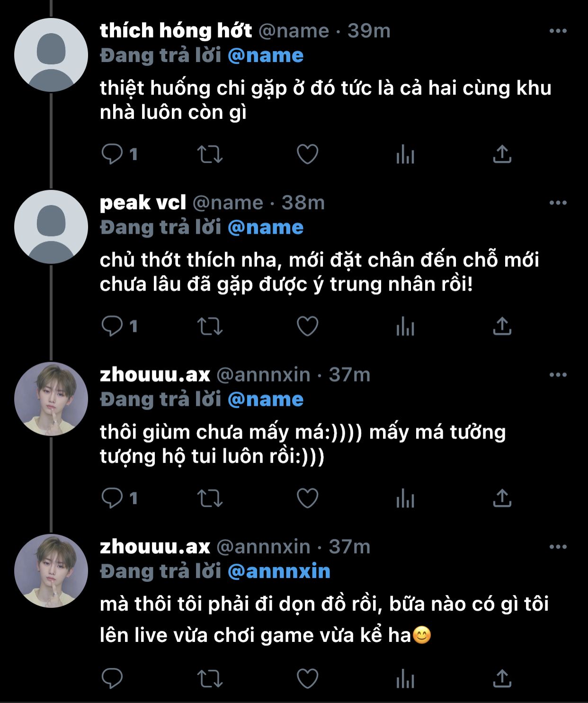
Task: Reply to the 'thôi giùm chưa mấy má' tweet
Action: pos(112,498)
